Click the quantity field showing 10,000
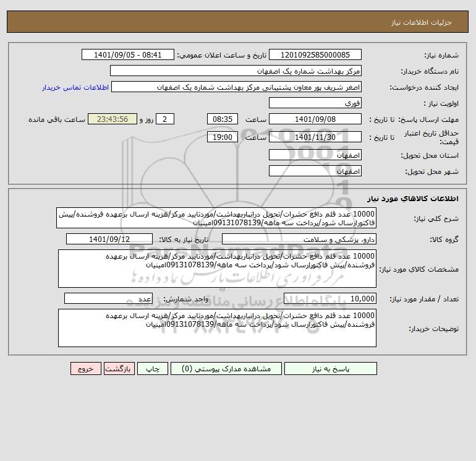Viewport: 476px width, 461px height. [330, 299]
